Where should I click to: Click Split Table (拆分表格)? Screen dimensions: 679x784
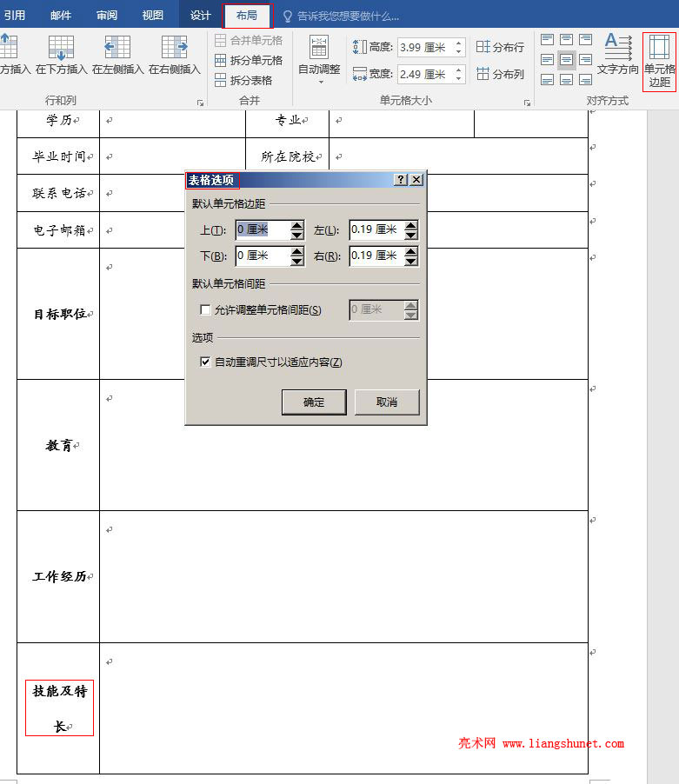click(x=243, y=80)
